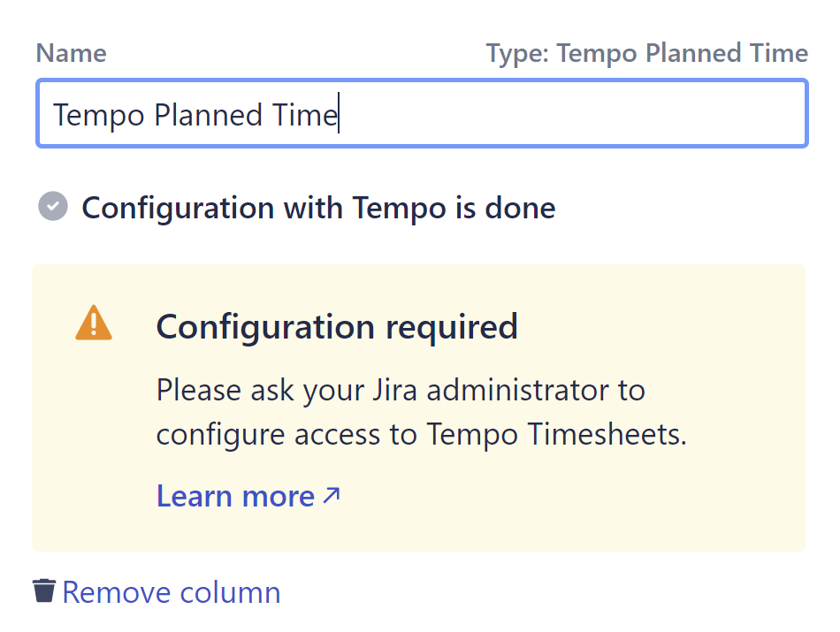Viewport: 840px width, 632px height.
Task: Click the Configuration with Tempo is done text
Action: click(x=318, y=207)
